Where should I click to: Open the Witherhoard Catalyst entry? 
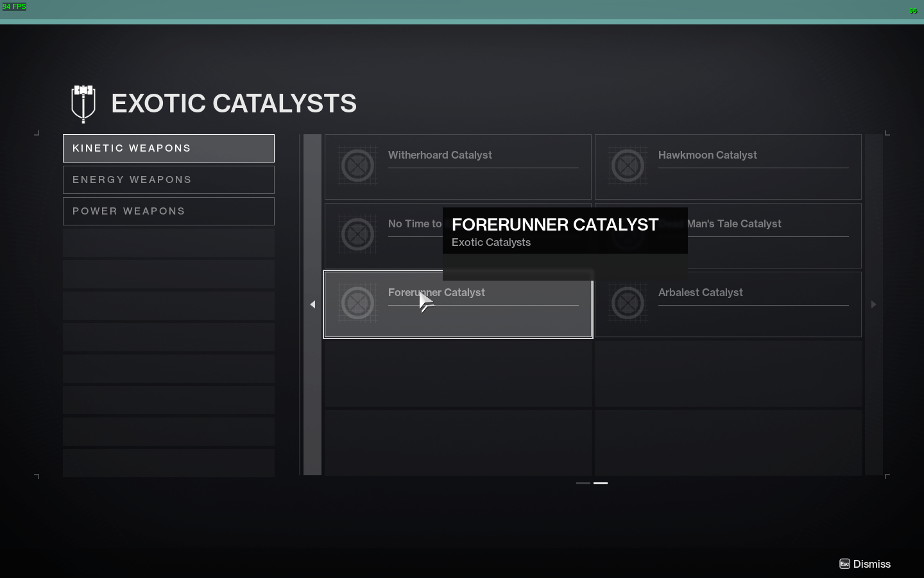458,167
